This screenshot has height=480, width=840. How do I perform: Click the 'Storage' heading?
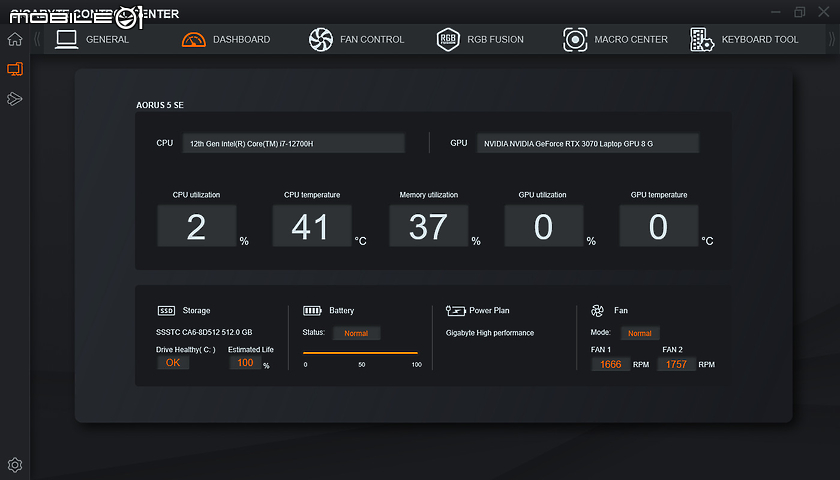click(x=196, y=311)
